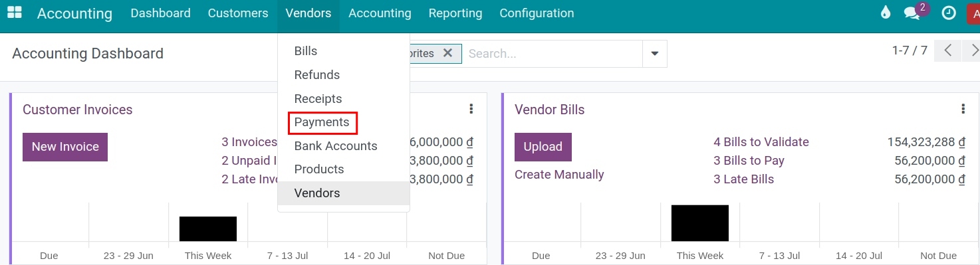Click the Accounting app name in header
Image resolution: width=980 pixels, height=265 pixels.
pyautogui.click(x=74, y=13)
